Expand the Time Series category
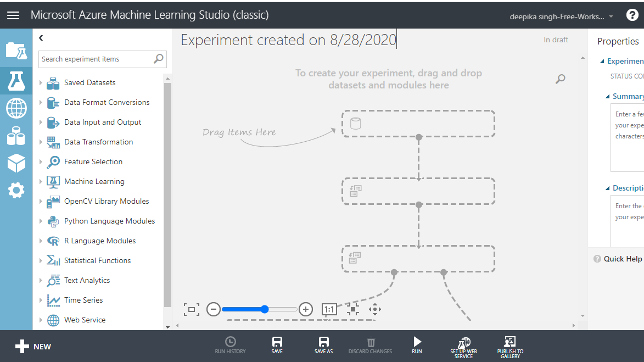This screenshot has height=362, width=644. (41, 300)
